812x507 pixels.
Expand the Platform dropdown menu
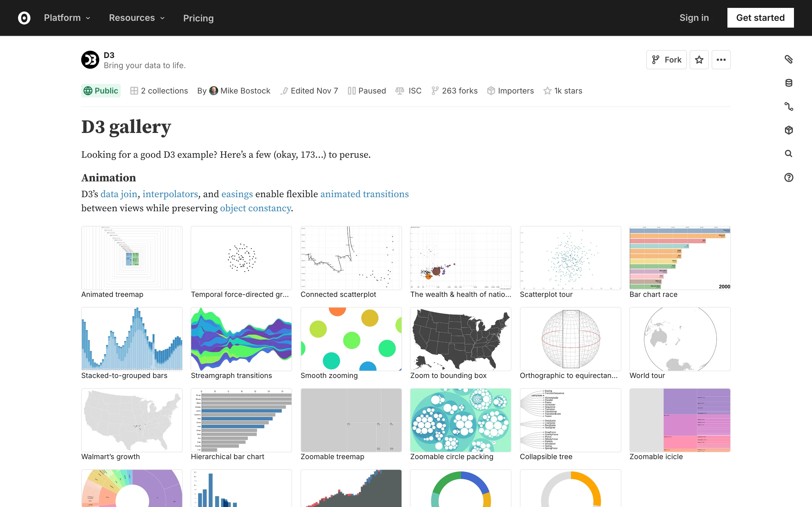pyautogui.click(x=67, y=18)
